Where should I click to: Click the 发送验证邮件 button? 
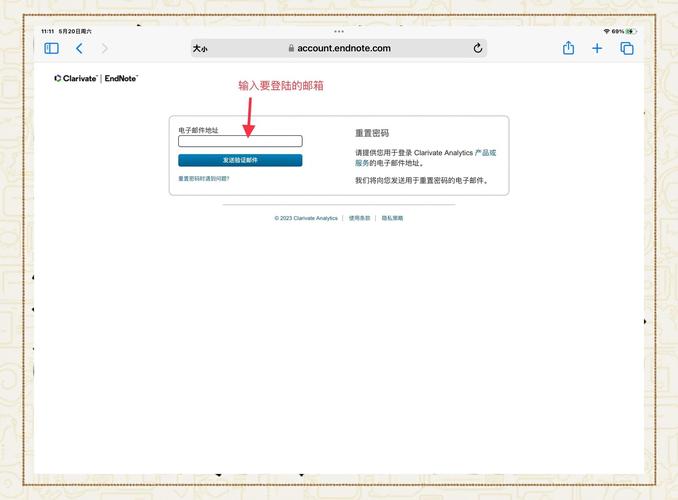click(x=240, y=160)
